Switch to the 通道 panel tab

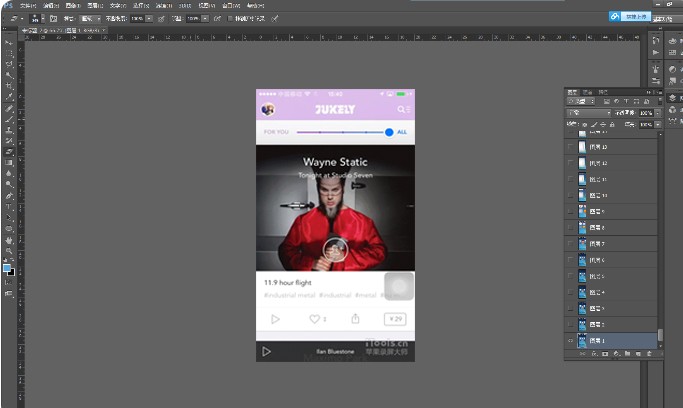pos(585,92)
